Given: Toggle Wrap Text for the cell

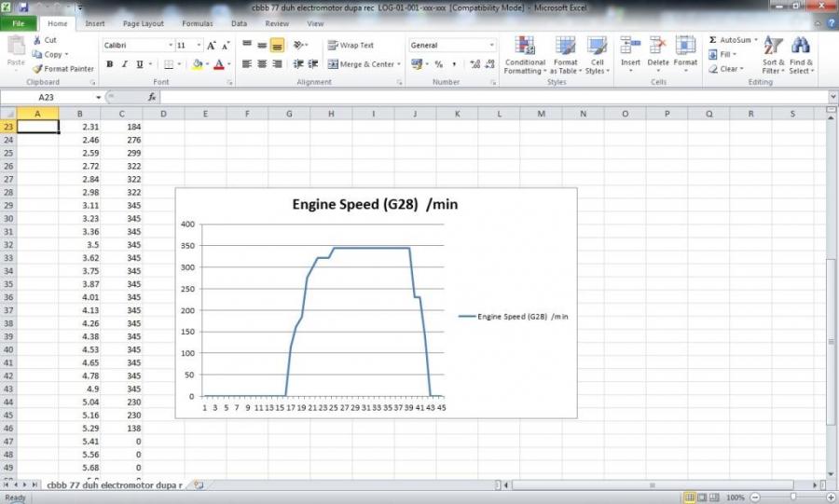Looking at the screenshot, I should [x=351, y=45].
